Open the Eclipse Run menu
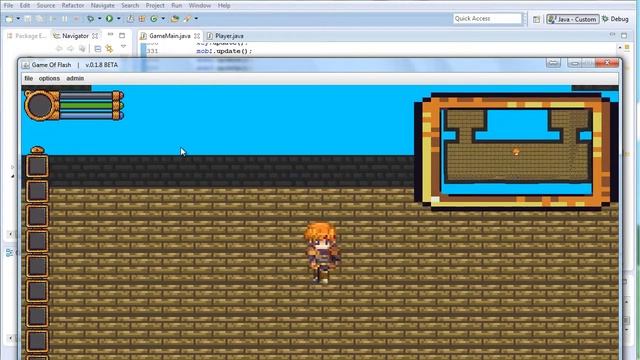 point(177,6)
